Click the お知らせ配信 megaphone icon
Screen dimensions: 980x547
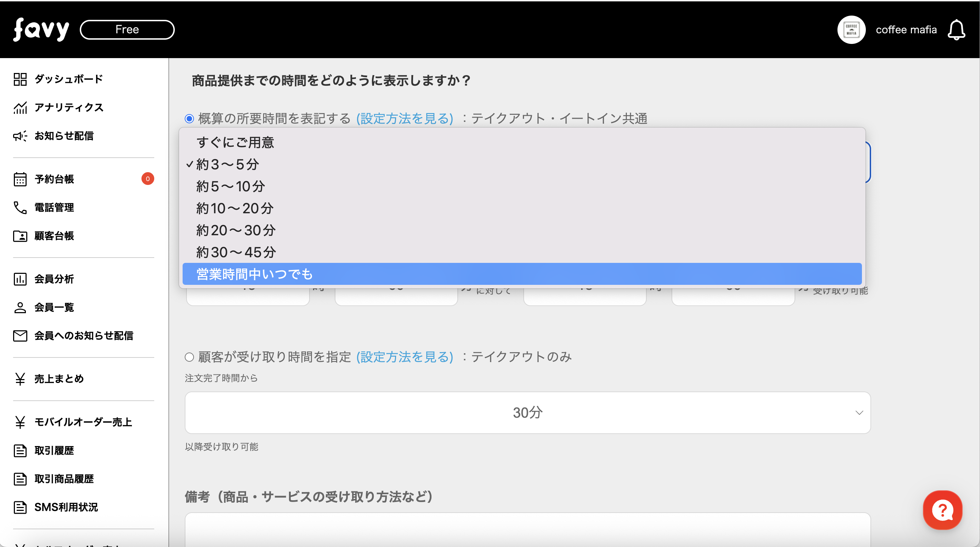[x=20, y=136]
